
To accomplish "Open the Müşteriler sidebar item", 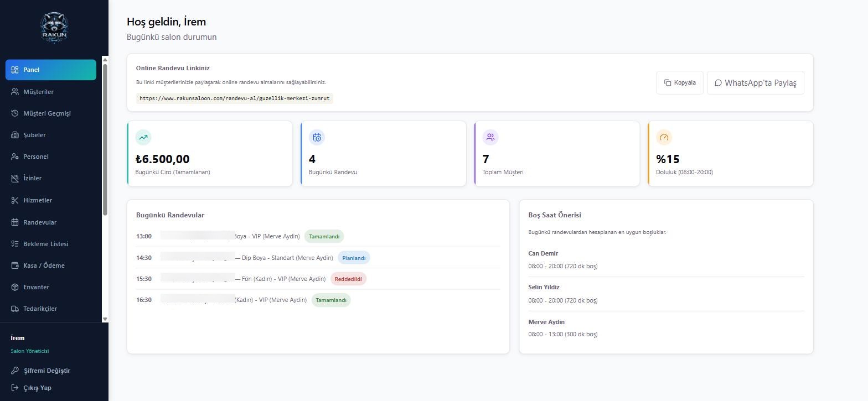I will 51,92.
